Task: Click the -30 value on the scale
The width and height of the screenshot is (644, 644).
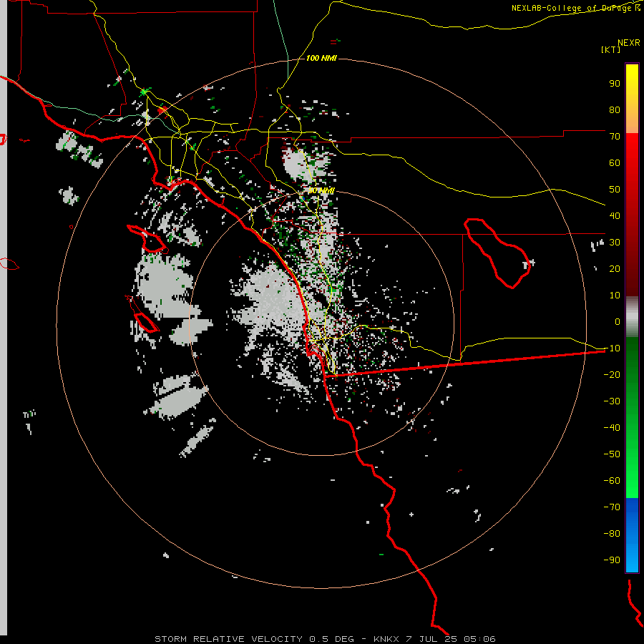Action: click(x=612, y=401)
